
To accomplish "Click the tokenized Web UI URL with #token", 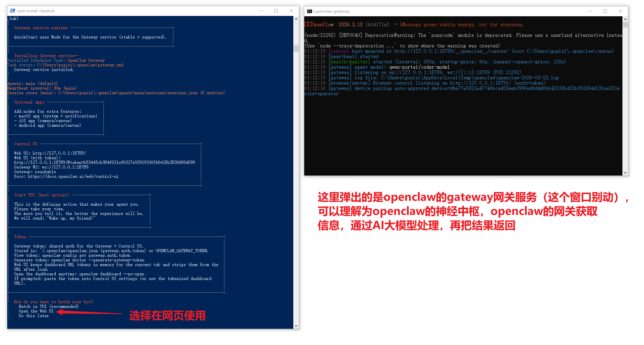I will click(104, 163).
